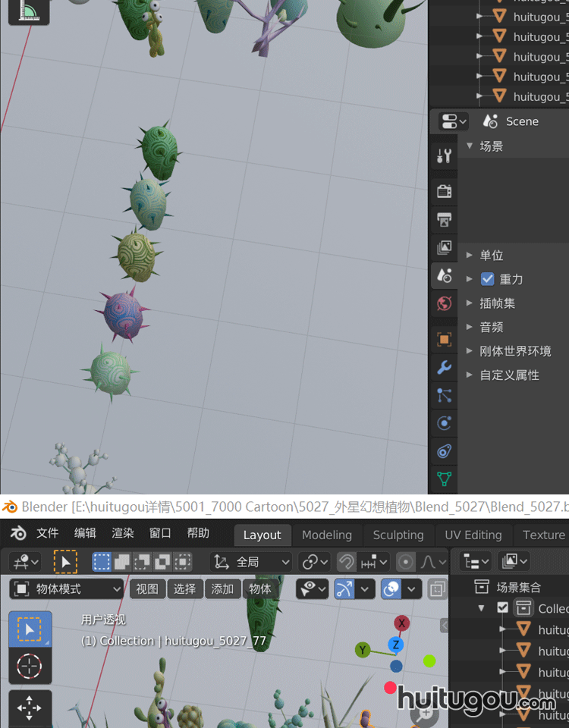The height and width of the screenshot is (728, 569).
Task: Select the Move tool
Action: [x=30, y=708]
